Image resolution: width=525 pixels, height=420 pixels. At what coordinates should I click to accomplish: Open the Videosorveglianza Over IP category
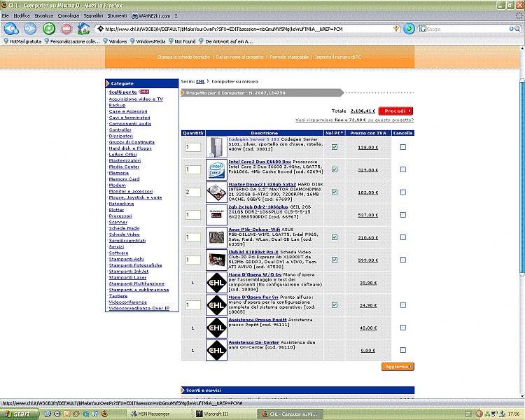pos(139,308)
